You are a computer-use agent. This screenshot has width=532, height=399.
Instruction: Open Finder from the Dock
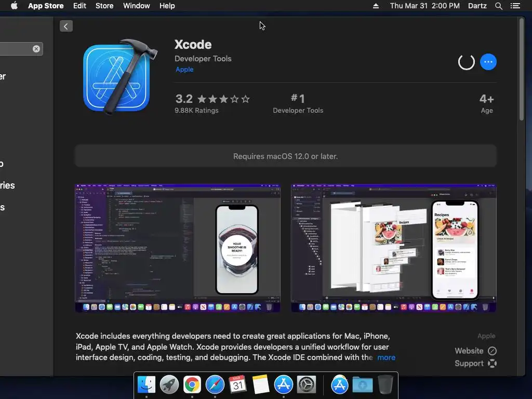146,385
